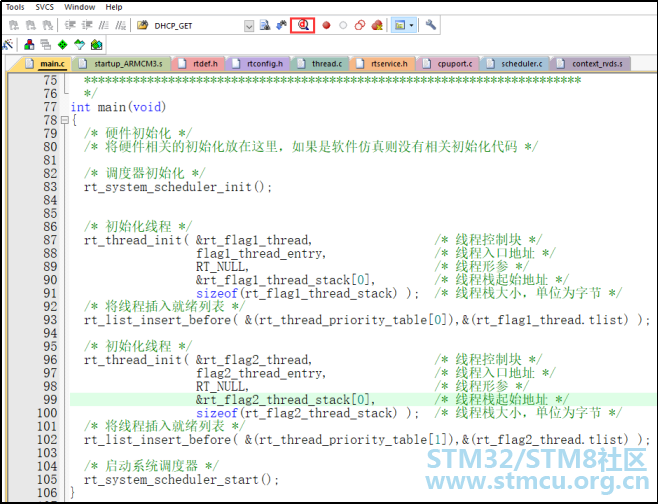Disable all breakpoints with the double-circle icon
Image resolution: width=658 pixels, height=504 pixels.
(x=360, y=26)
